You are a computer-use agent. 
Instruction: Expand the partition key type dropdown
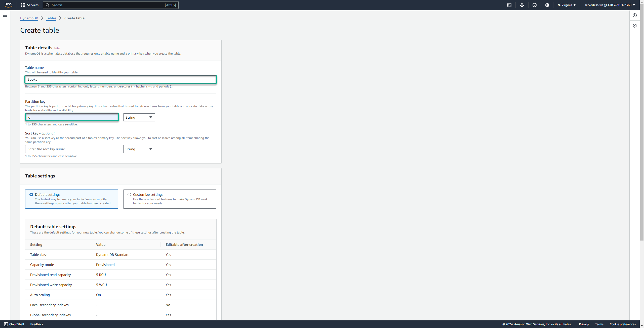[x=139, y=117]
